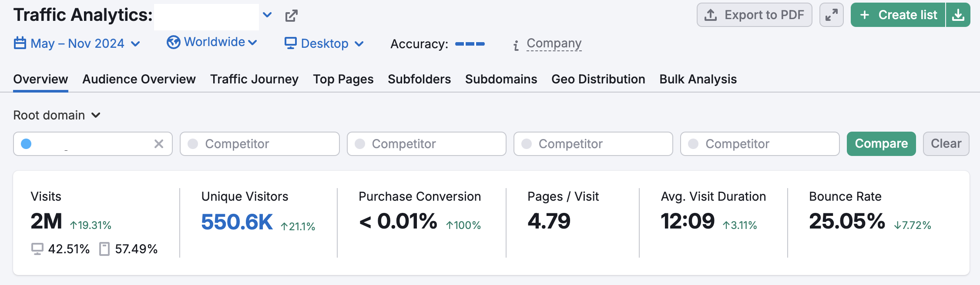Image resolution: width=980 pixels, height=285 pixels.
Task: Click the download icon beside Create list
Action: (x=958, y=15)
